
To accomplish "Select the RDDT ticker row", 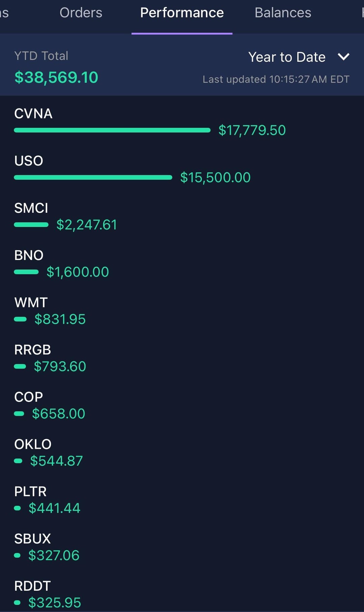I will coord(32,586).
